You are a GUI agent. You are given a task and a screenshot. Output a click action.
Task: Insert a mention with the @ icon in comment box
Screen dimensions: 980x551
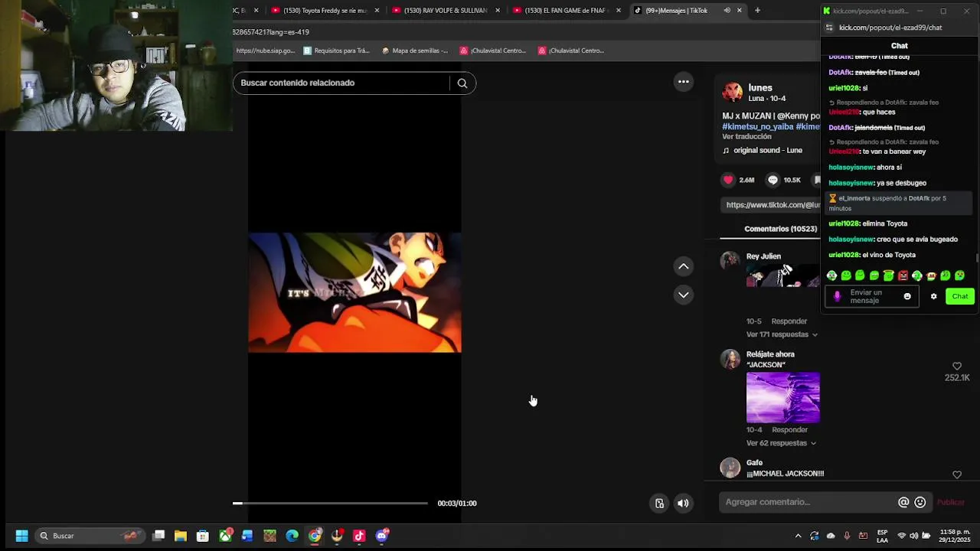[903, 502]
